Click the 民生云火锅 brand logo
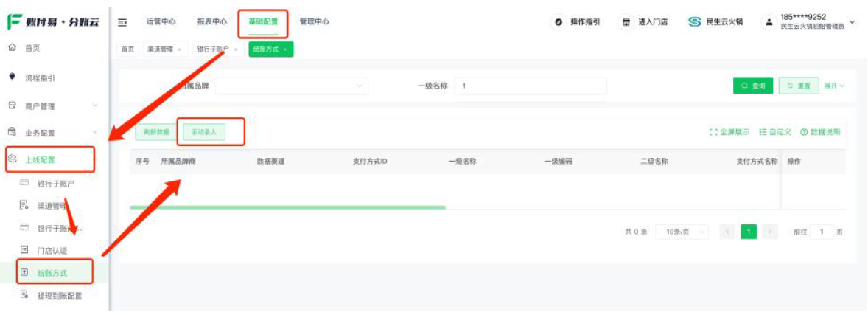The image size is (868, 315). point(694,22)
